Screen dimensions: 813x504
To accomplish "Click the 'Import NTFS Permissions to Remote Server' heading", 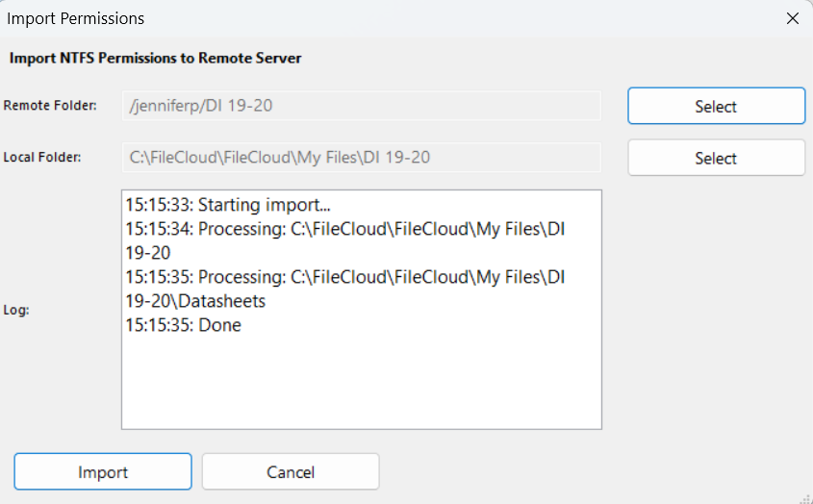I will coord(155,58).
